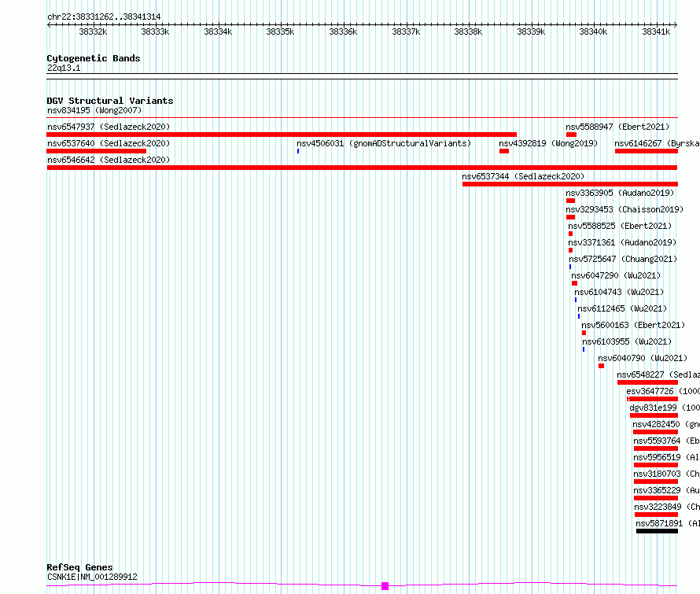Open nsv6103955 (Wu2021) label

[x=627, y=341]
